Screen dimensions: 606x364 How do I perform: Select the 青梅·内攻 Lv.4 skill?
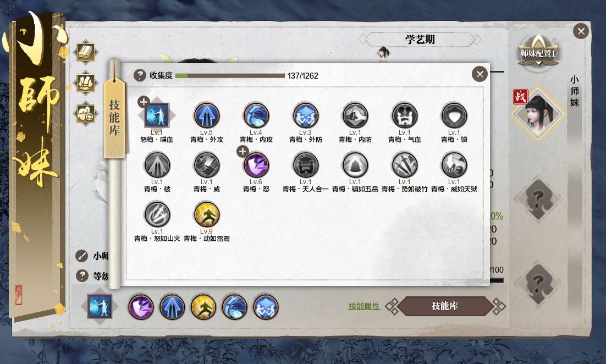pos(256,115)
